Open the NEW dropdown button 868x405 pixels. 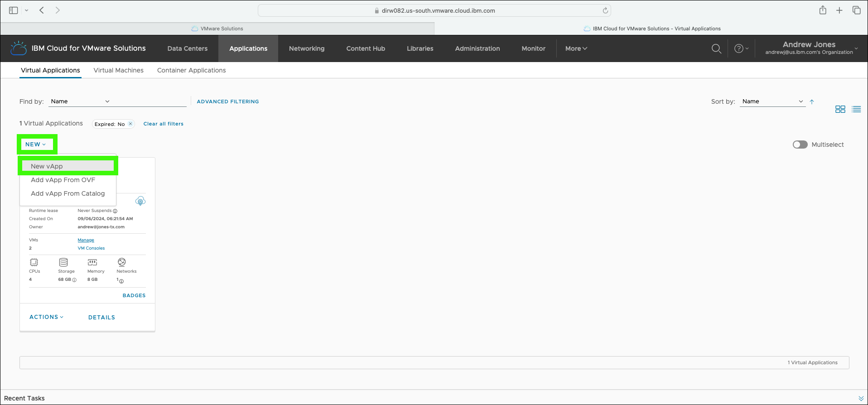point(36,145)
